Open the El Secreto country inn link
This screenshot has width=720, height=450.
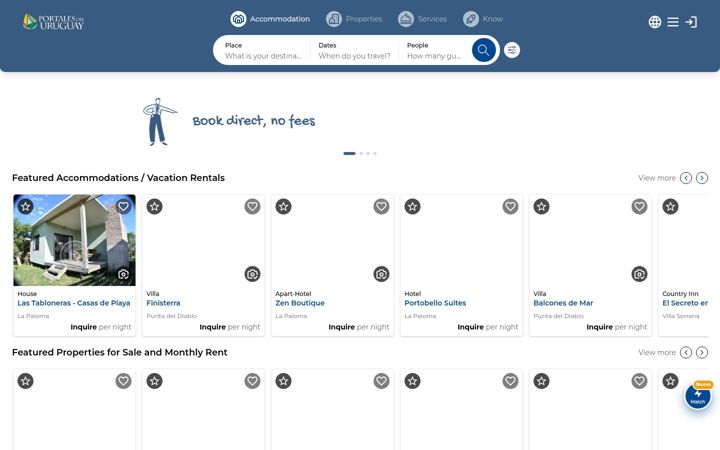pos(685,303)
